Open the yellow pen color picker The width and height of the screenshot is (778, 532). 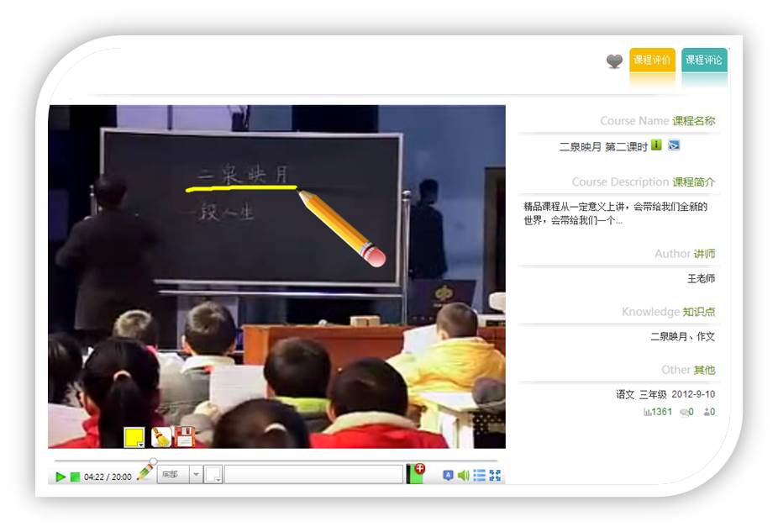pos(134,437)
